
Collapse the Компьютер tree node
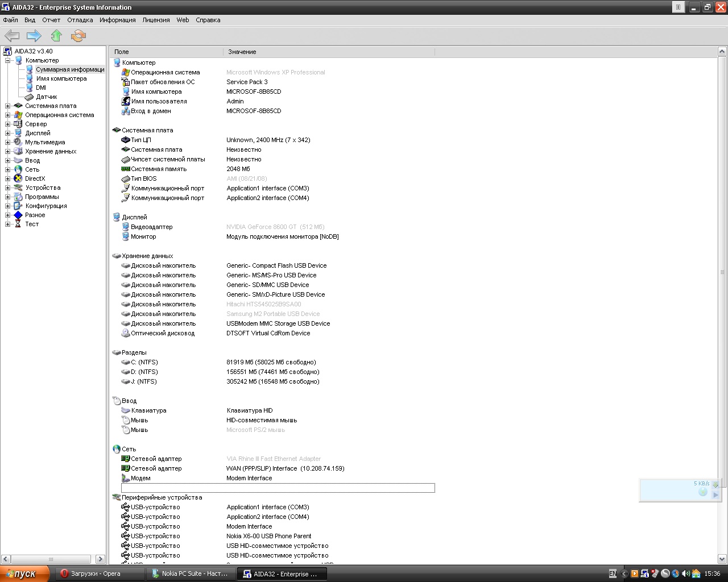tap(8, 60)
